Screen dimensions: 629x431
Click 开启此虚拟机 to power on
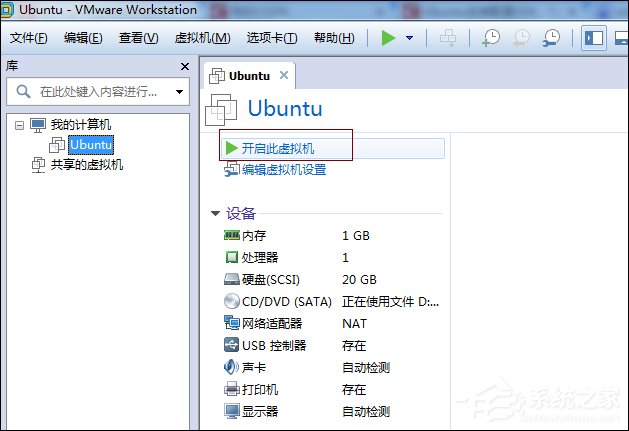[333, 148]
